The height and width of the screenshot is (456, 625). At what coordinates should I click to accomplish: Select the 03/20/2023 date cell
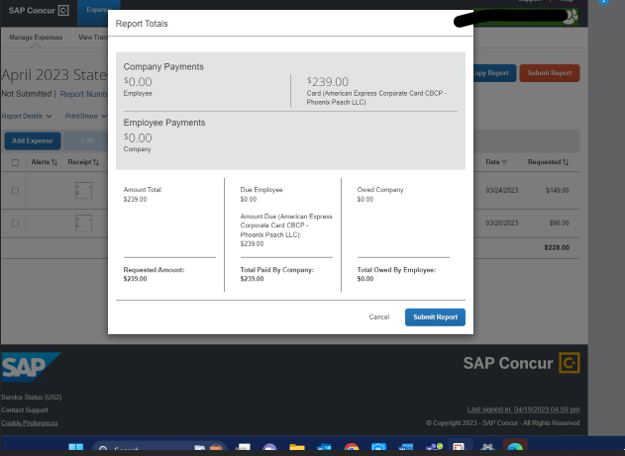[501, 223]
